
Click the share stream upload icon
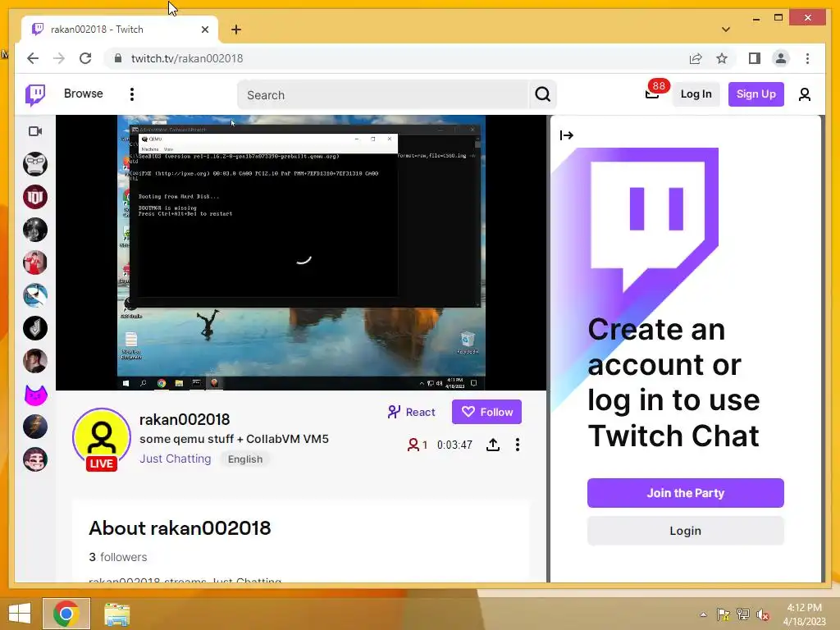tap(493, 445)
